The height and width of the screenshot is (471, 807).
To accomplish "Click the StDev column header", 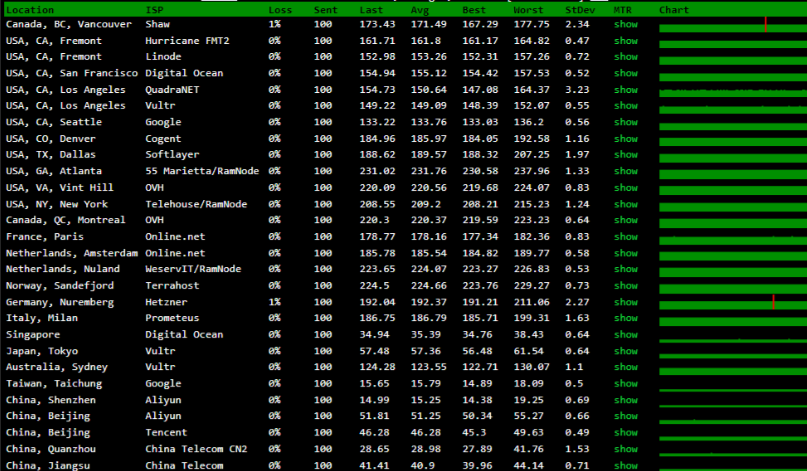I will (580, 10).
